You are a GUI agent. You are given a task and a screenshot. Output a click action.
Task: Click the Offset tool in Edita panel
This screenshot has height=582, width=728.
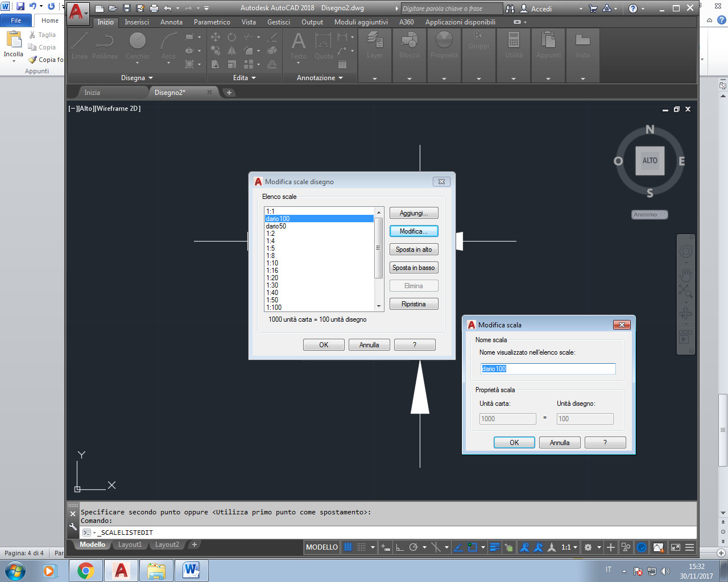coord(272,64)
